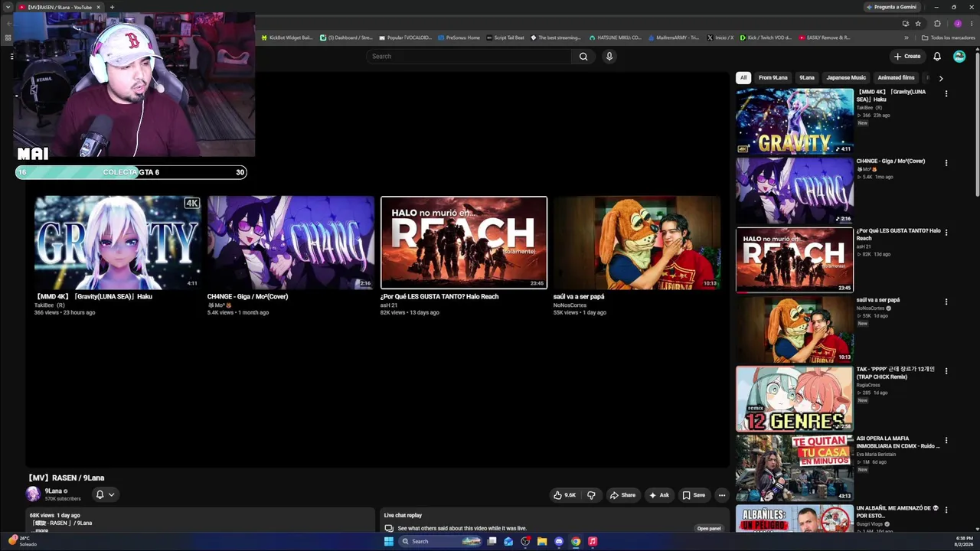980x551 pixels.
Task: Select the All filter chip
Action: pyautogui.click(x=743, y=77)
